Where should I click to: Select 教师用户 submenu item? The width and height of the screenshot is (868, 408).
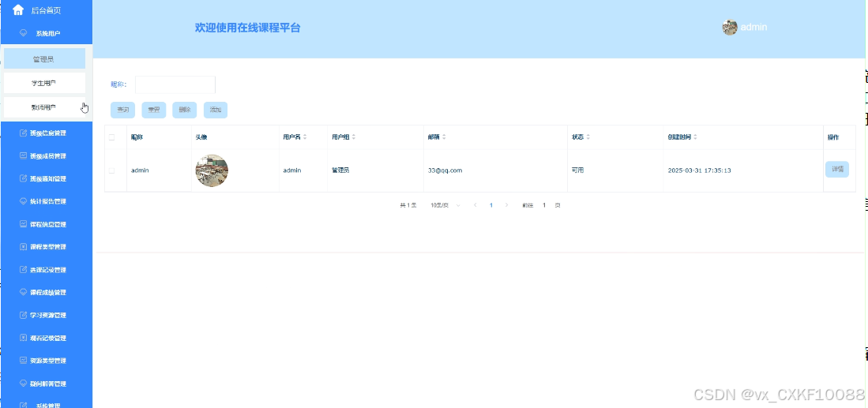click(44, 107)
